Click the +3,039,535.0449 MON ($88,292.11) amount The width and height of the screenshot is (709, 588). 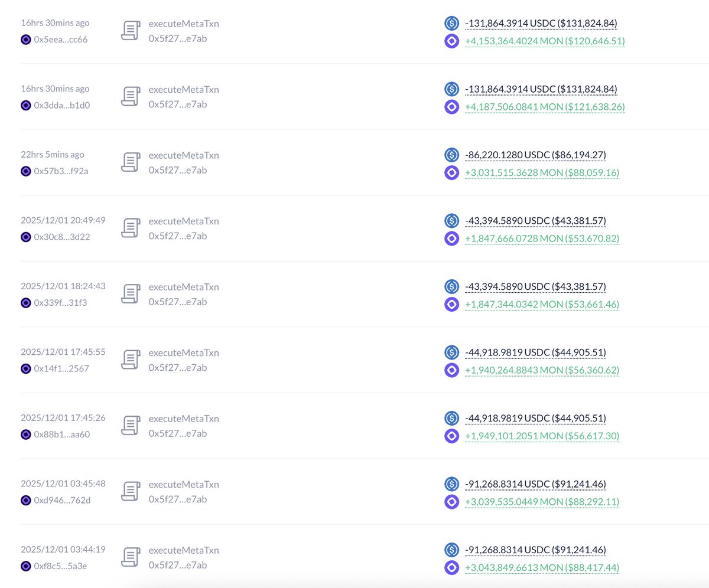(542, 502)
